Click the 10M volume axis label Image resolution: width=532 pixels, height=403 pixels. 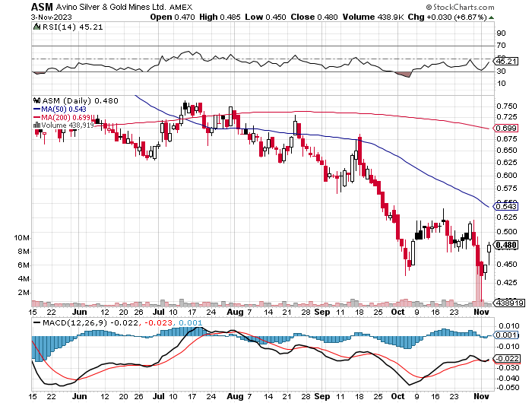click(22, 238)
